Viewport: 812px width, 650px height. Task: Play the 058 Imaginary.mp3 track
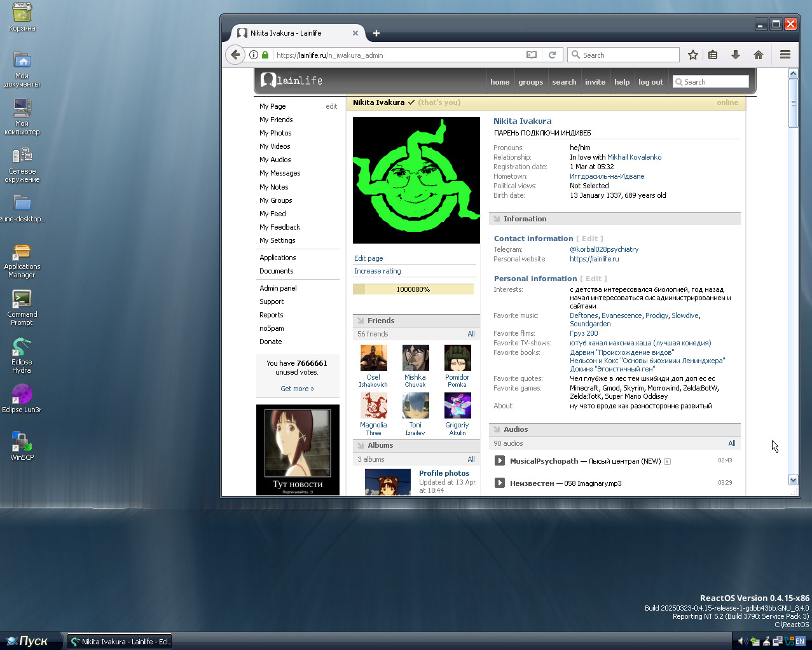500,483
